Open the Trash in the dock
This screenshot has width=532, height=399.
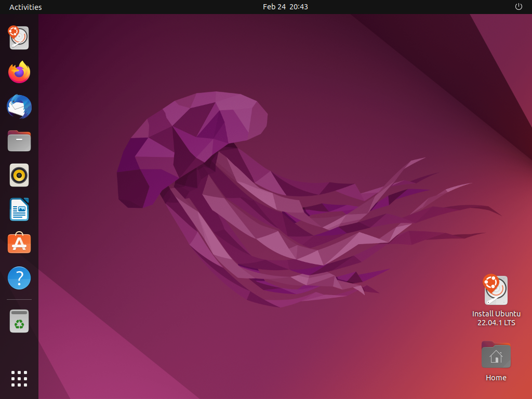(19, 321)
